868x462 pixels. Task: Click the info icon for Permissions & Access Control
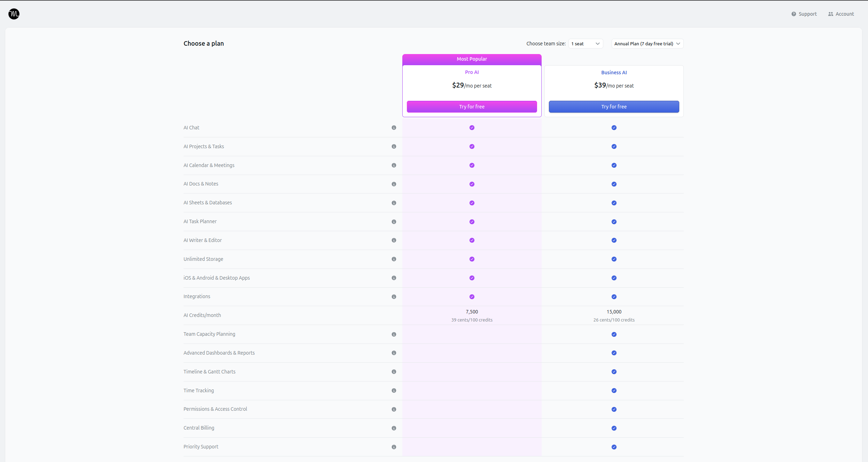pos(394,409)
